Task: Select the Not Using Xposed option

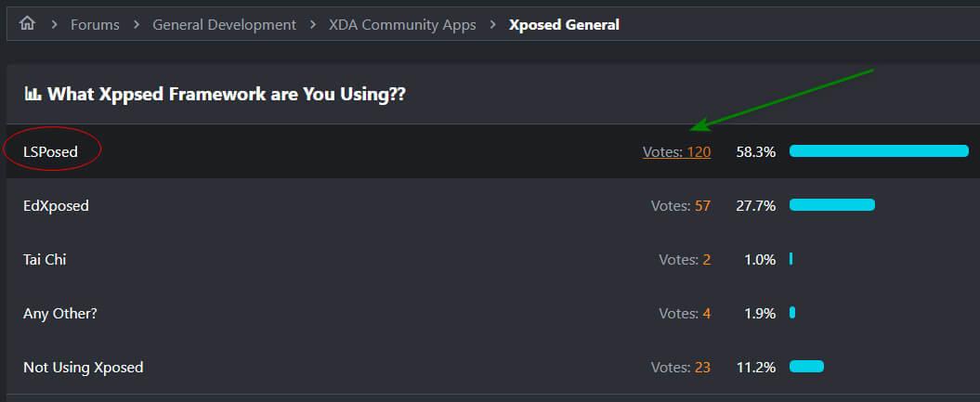Action: 84,367
